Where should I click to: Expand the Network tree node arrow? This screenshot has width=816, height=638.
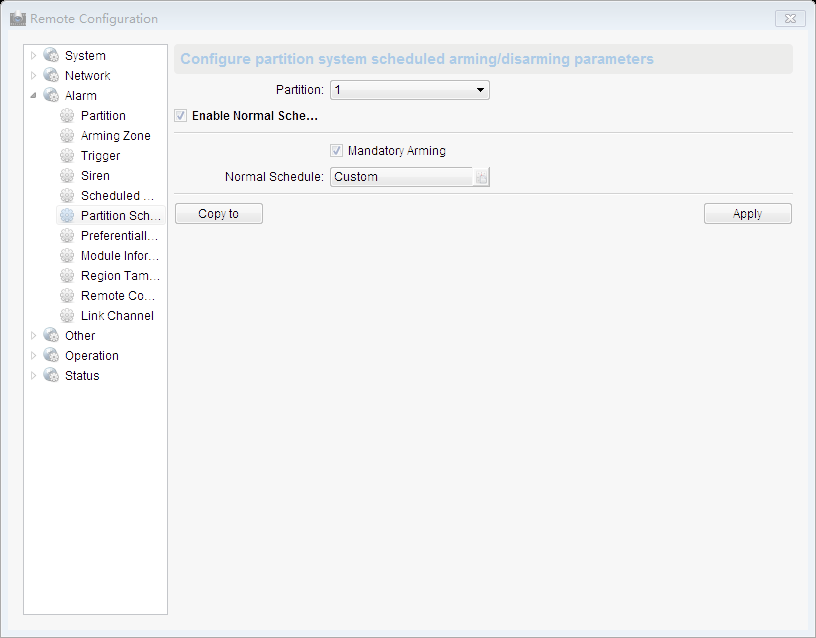pos(33,75)
